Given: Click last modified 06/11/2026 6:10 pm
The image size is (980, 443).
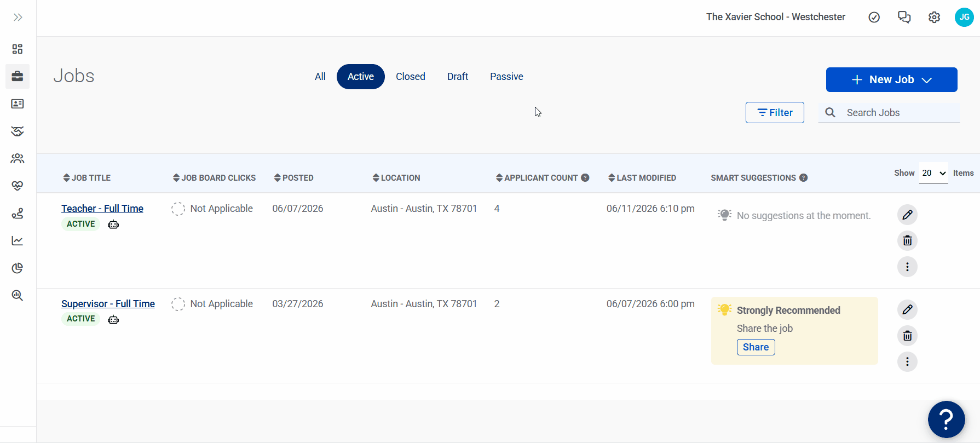Looking at the screenshot, I should 650,209.
